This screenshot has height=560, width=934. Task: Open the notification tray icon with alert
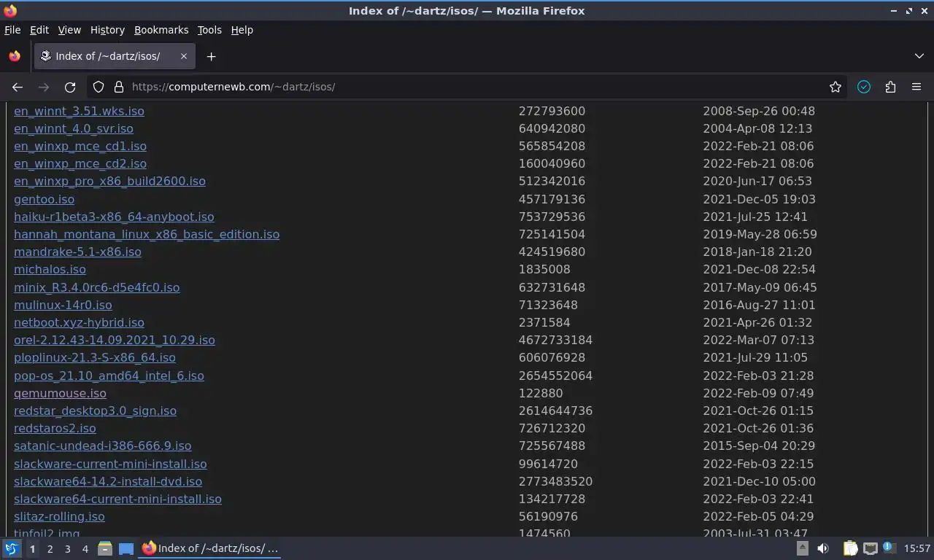pos(889,548)
